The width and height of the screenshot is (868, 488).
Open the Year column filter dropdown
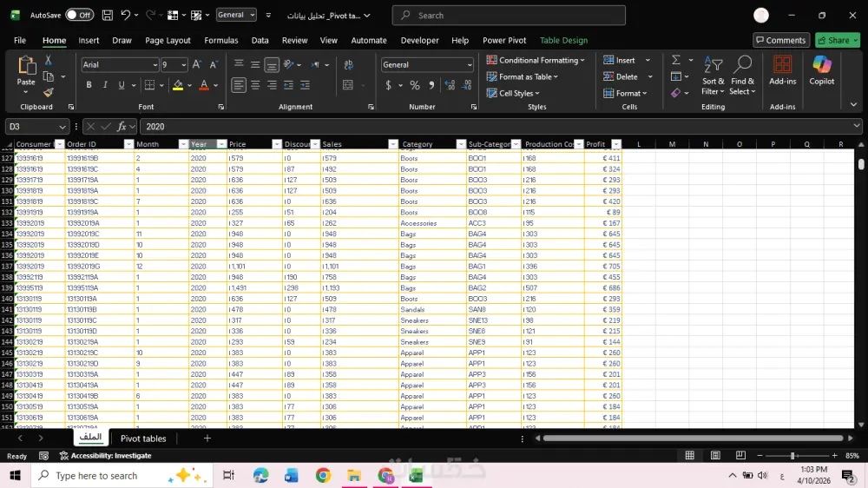tap(221, 144)
